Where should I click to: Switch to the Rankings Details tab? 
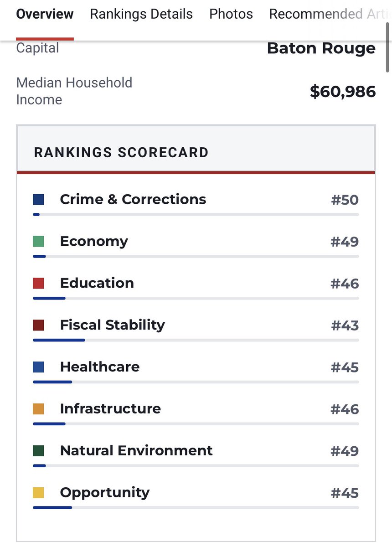[x=141, y=14]
